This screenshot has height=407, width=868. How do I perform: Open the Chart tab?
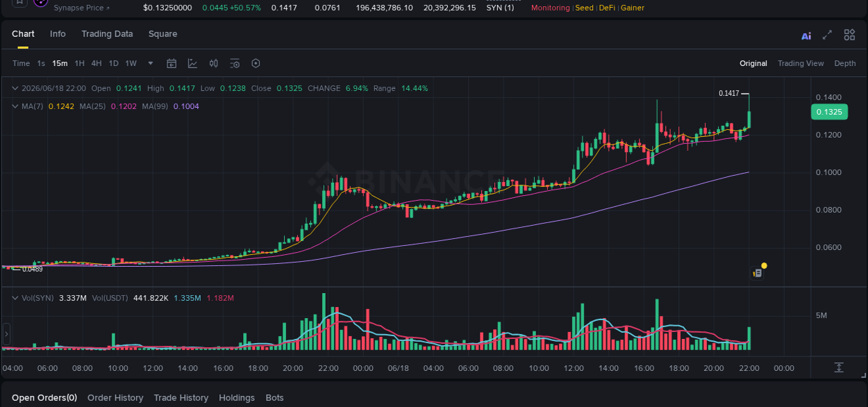coord(23,34)
